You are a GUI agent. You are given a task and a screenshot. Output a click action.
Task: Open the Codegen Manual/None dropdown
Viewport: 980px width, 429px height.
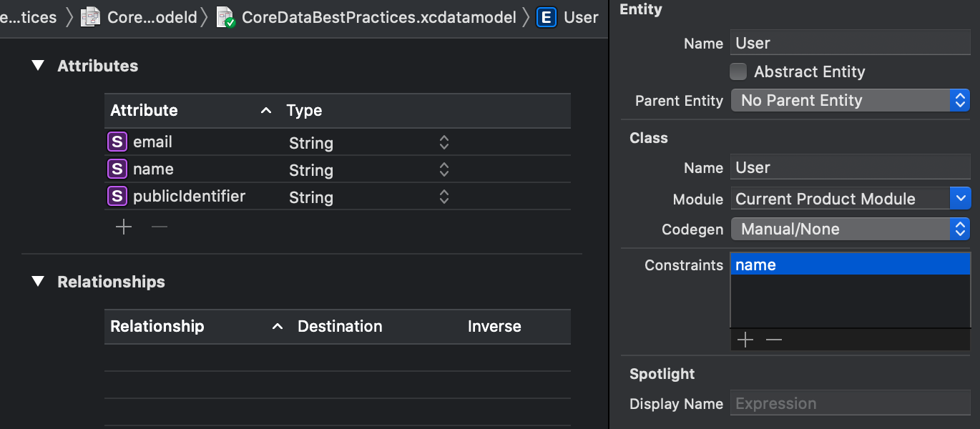point(850,230)
